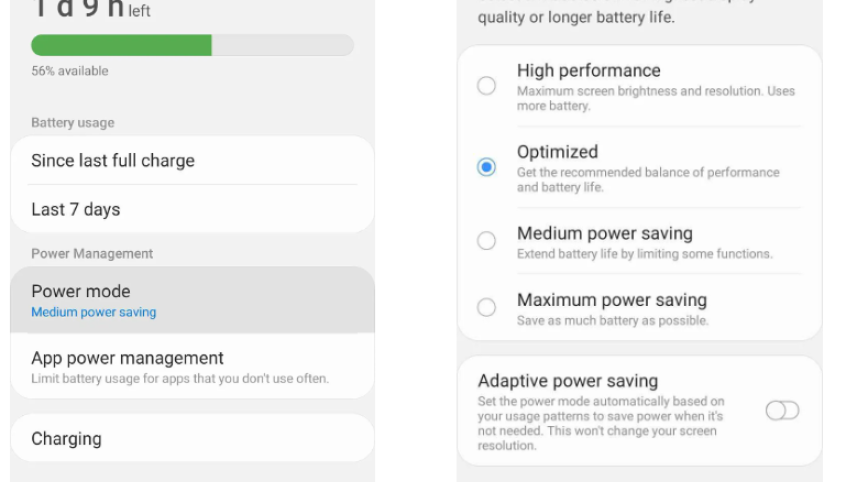The image size is (857, 482).
Task: Tap the 56% available text
Action: pyautogui.click(x=70, y=71)
